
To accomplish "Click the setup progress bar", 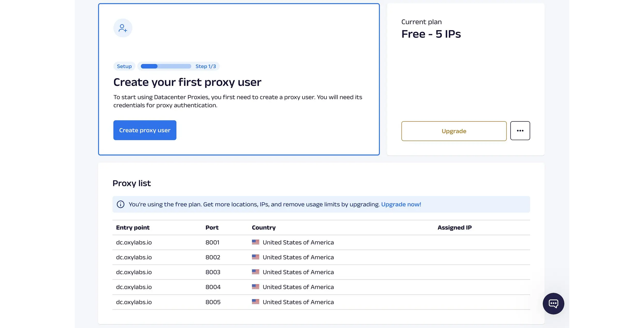I will (166, 66).
